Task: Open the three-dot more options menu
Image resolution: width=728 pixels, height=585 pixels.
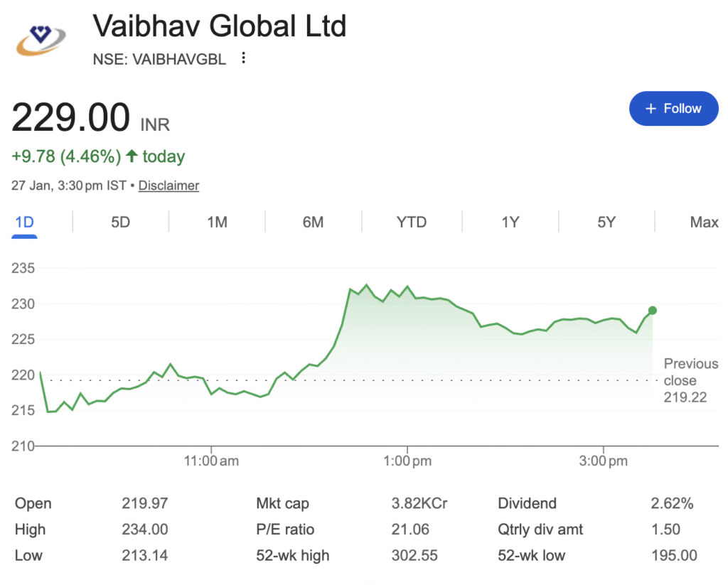Action: [x=244, y=58]
